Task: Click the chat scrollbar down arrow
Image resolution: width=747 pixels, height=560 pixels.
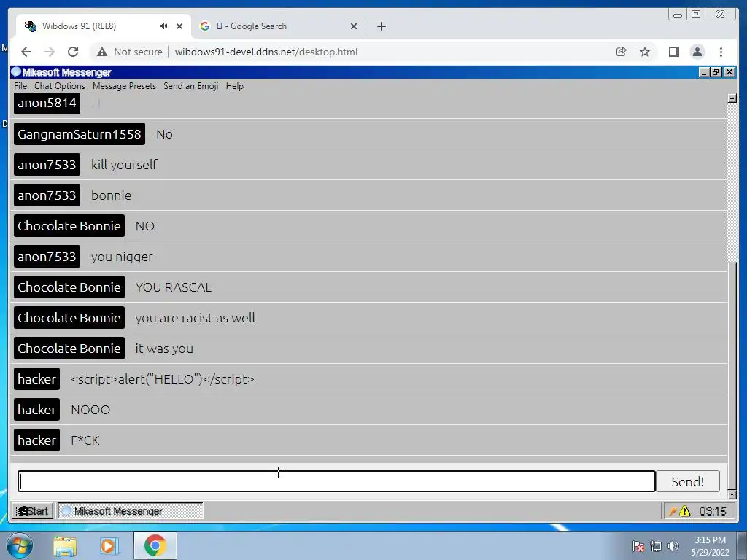Action: pyautogui.click(x=732, y=495)
